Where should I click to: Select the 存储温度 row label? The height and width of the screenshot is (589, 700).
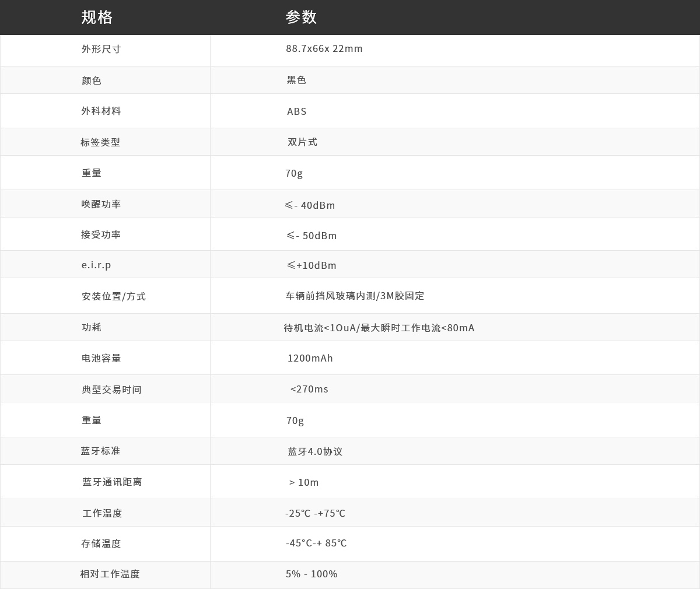point(101,544)
